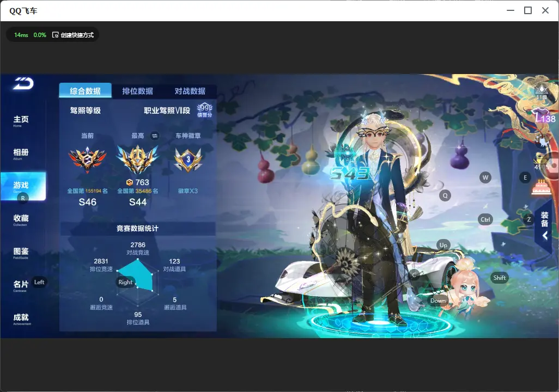Click the 123 对战道具 stat
The image size is (559, 392).
174,265
